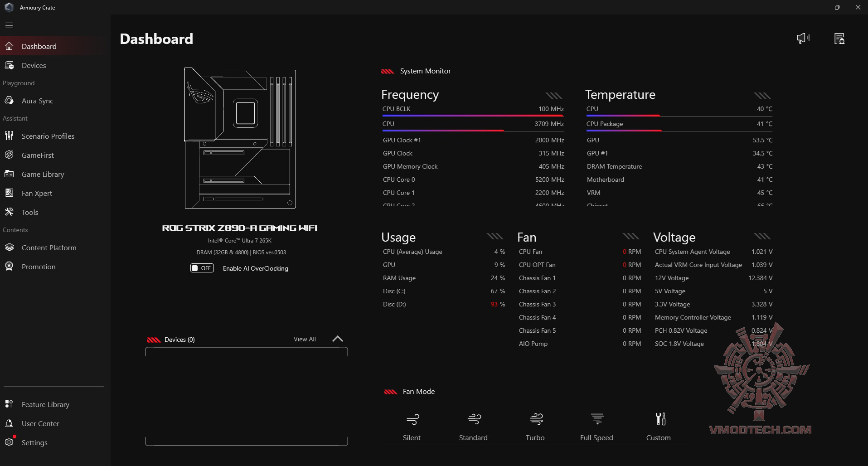Go to the Devices page
Viewport: 868px width, 466px height.
[x=55, y=65]
